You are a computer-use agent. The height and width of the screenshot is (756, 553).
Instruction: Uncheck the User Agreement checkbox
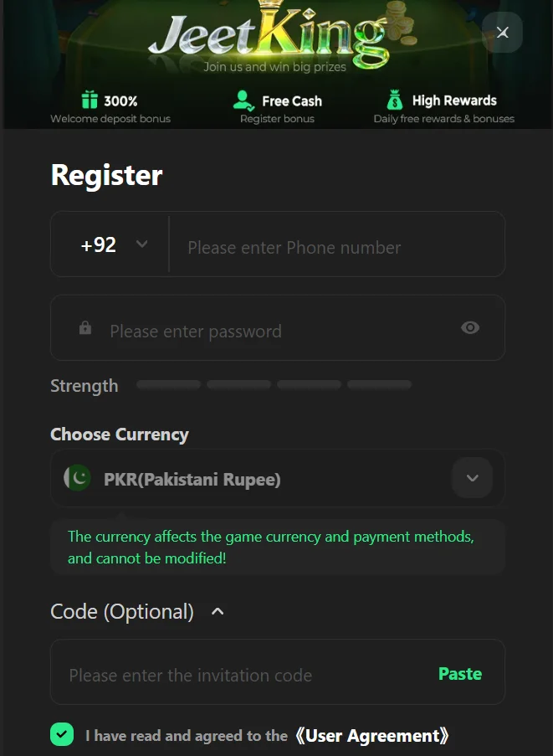tap(62, 734)
